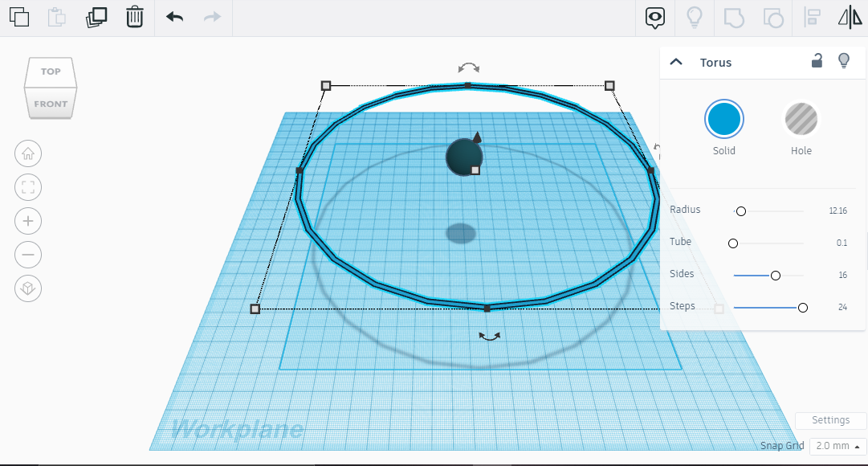
Task: Click the Radius slider handle
Action: (740, 211)
